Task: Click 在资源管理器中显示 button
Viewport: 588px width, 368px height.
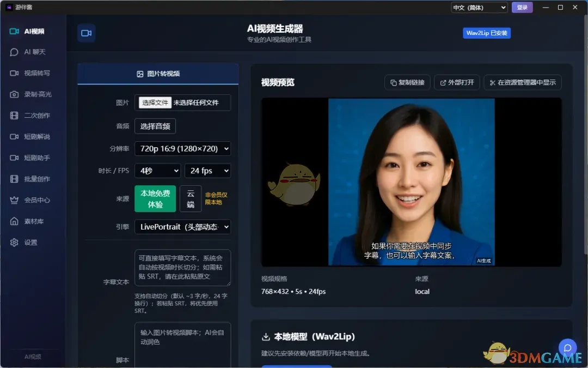Action: (x=522, y=82)
